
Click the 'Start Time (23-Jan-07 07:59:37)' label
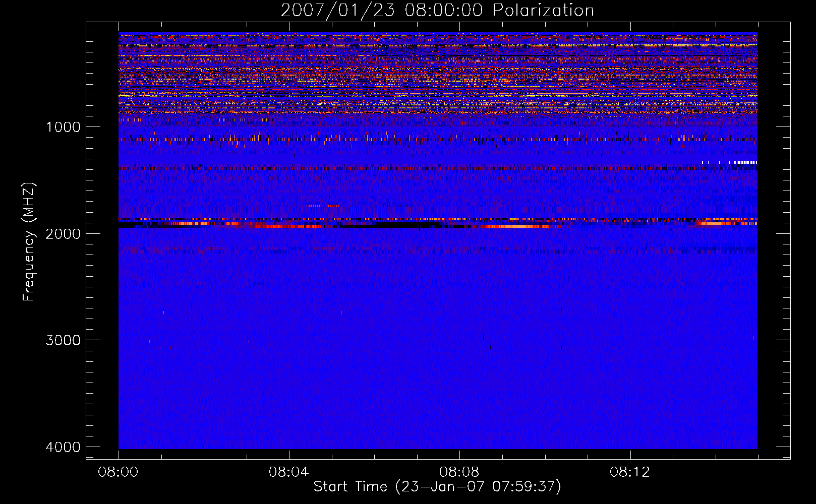(437, 487)
